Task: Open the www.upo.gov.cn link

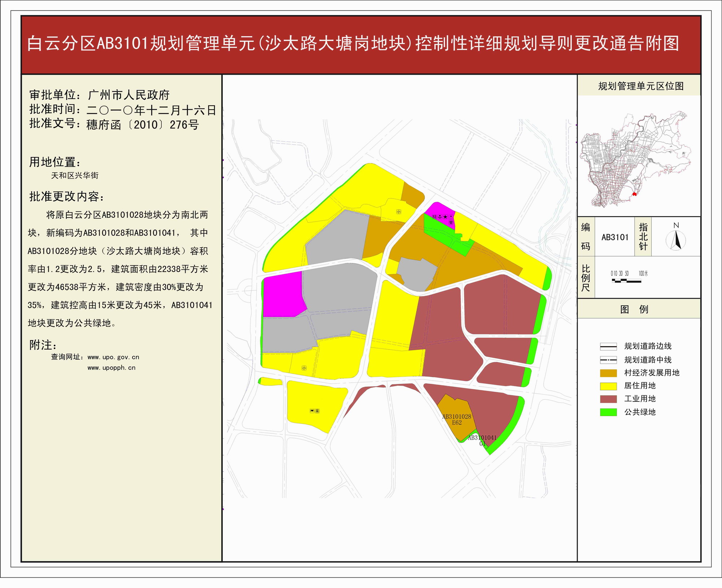Action: pos(113,357)
